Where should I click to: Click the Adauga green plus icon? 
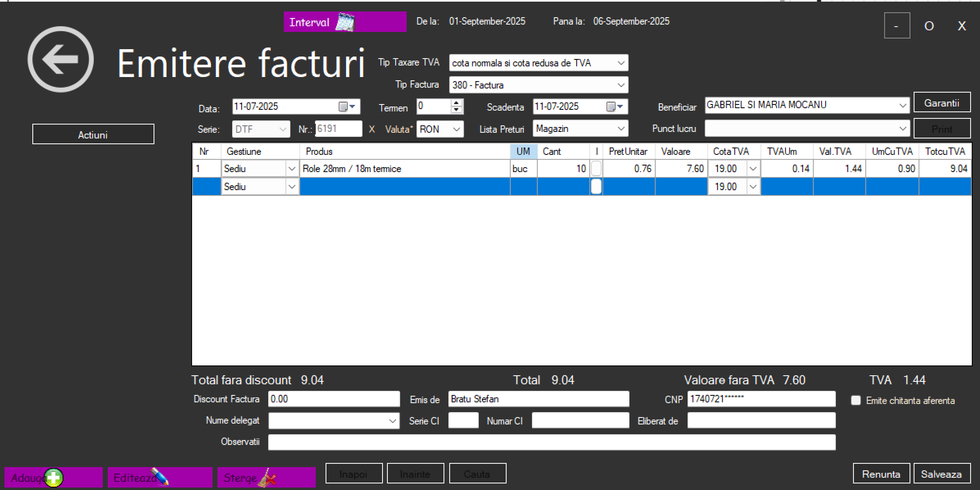54,477
